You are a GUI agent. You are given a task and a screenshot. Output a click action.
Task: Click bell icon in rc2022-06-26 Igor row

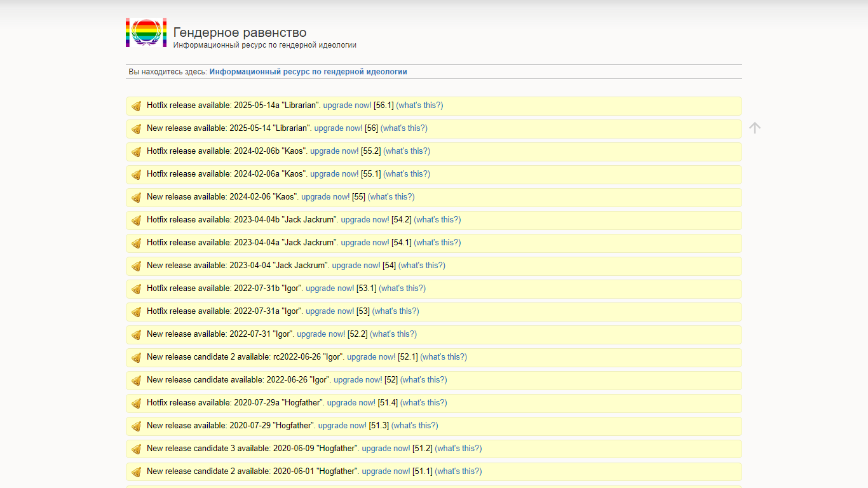coord(137,358)
